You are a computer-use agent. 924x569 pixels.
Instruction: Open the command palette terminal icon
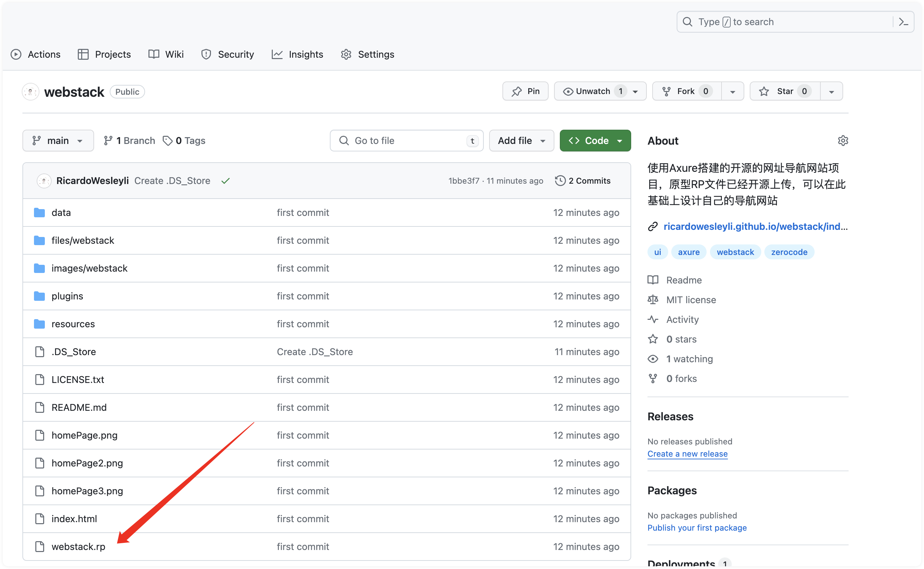[903, 22]
